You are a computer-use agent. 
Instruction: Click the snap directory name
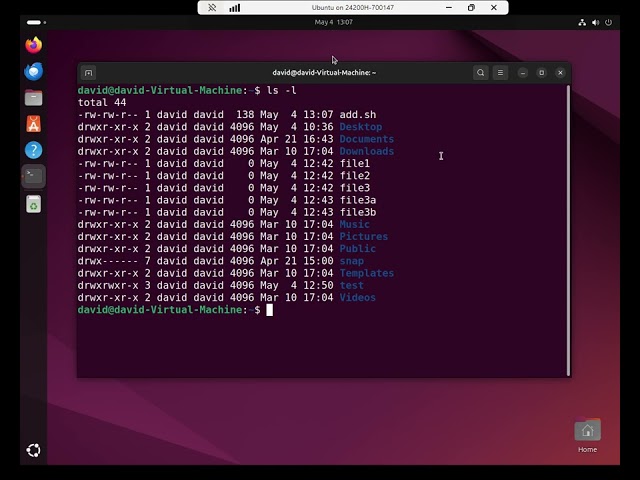(351, 261)
